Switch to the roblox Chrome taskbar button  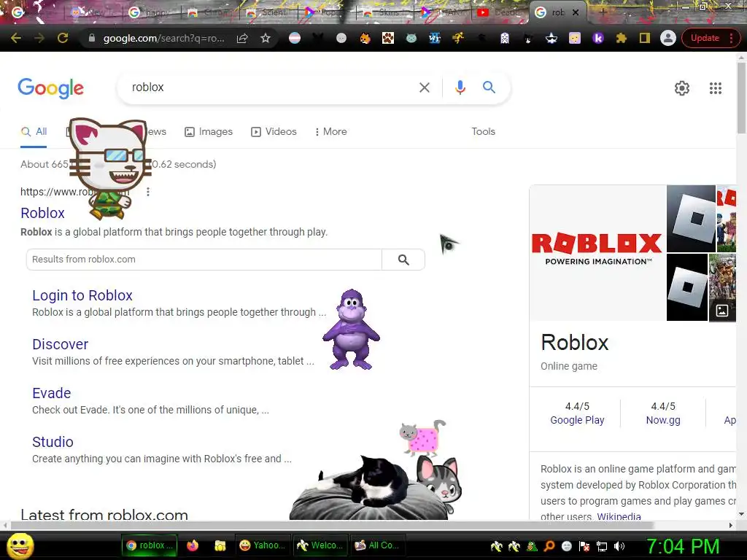(150, 545)
